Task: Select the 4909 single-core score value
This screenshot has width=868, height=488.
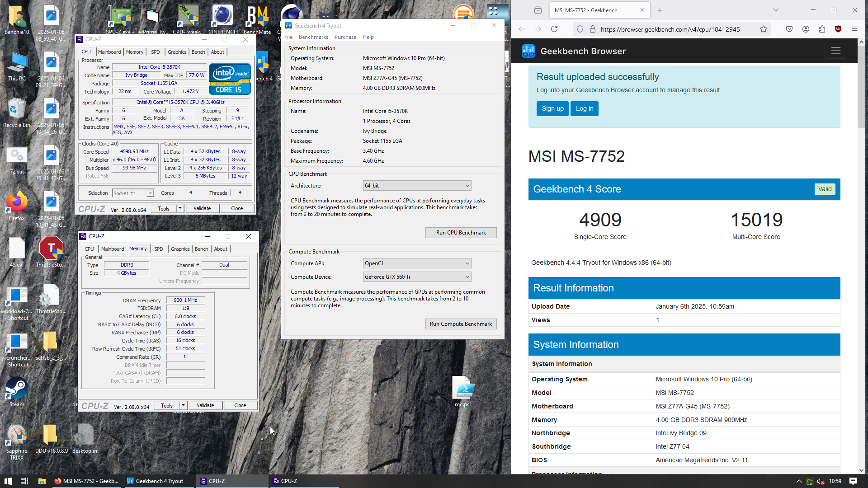Action: [x=600, y=220]
